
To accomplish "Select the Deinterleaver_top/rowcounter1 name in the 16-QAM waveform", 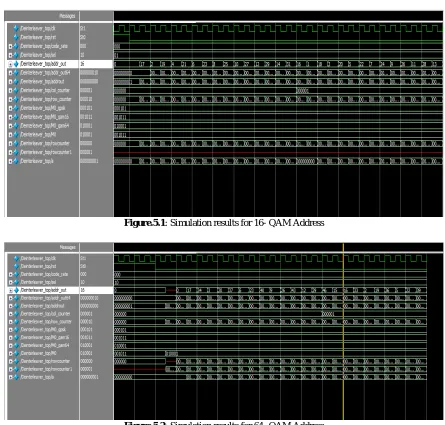I will 46,152.
